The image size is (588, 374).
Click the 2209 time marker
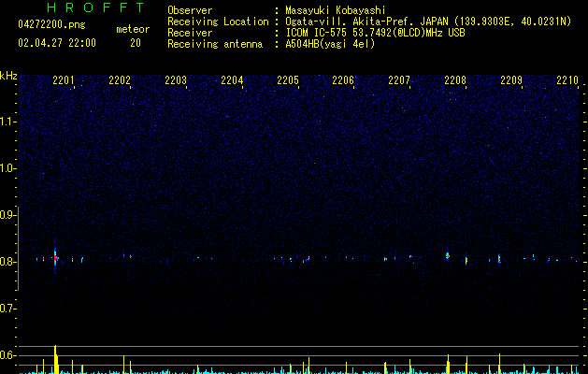tap(511, 79)
